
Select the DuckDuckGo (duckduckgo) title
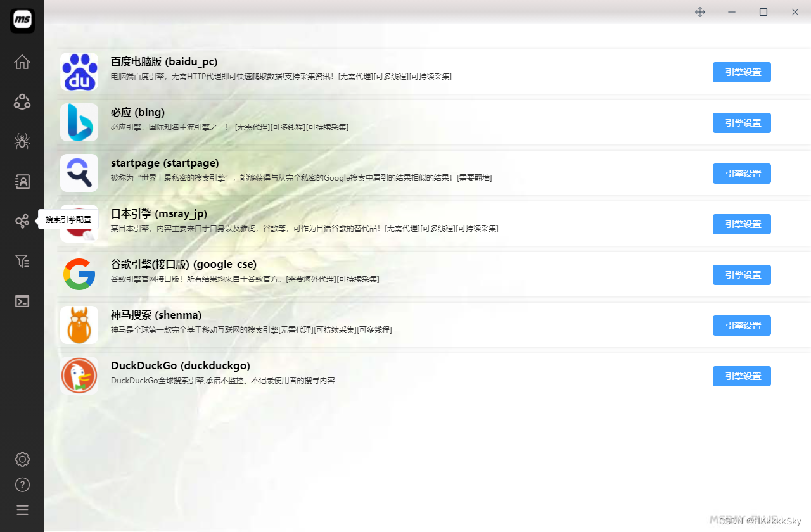(x=181, y=365)
